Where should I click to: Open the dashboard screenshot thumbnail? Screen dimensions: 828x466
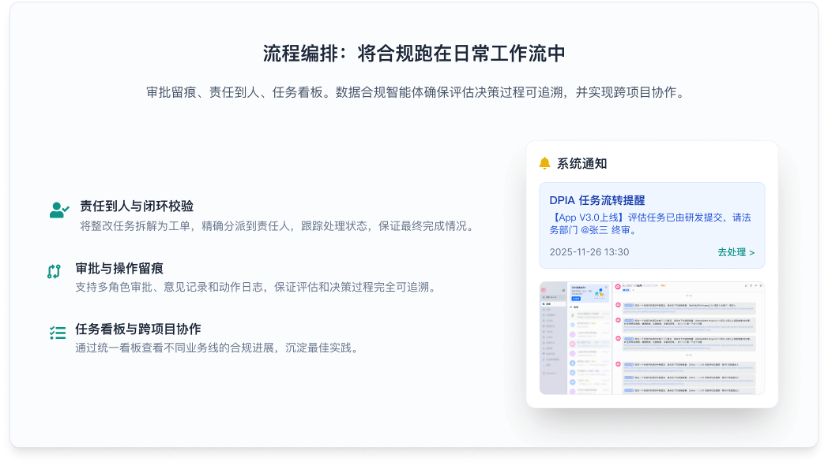pos(652,338)
